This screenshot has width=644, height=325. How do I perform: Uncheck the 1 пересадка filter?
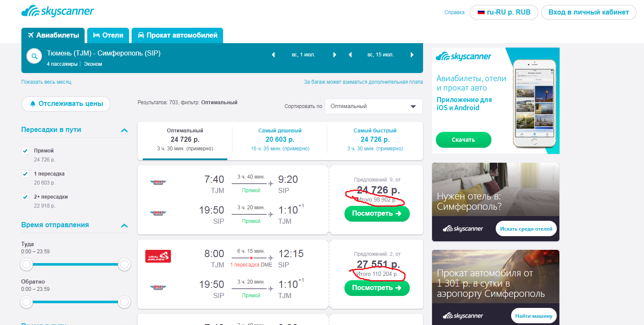click(x=25, y=174)
